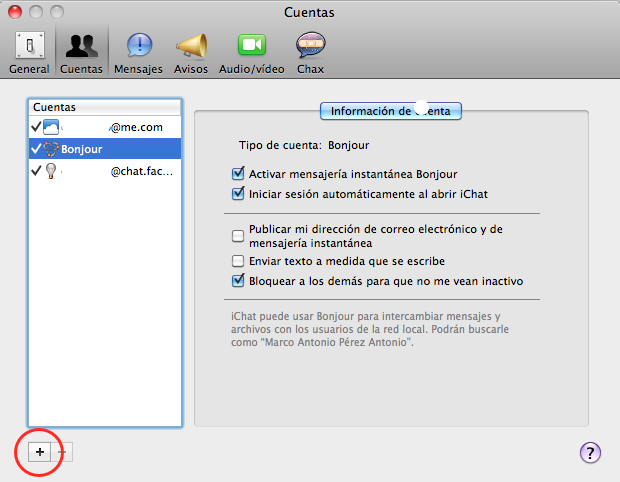
Task: Select the Cuentas toolbar icon
Action: click(81, 53)
